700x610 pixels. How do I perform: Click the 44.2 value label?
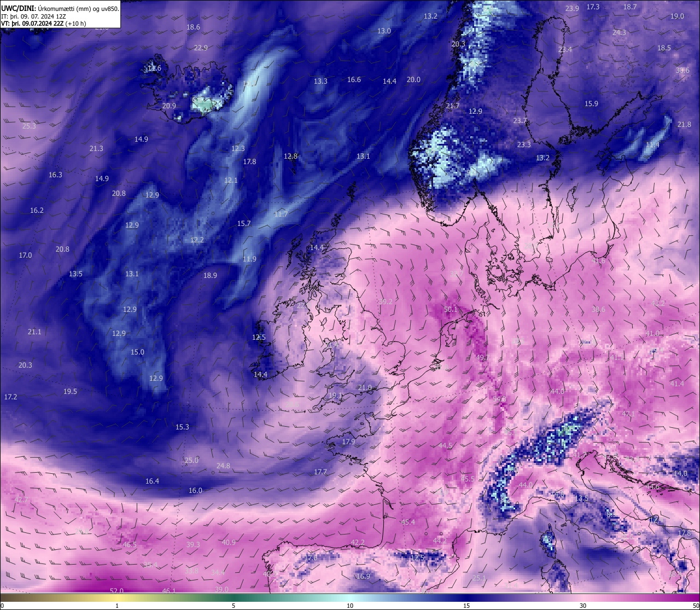[440, 541]
